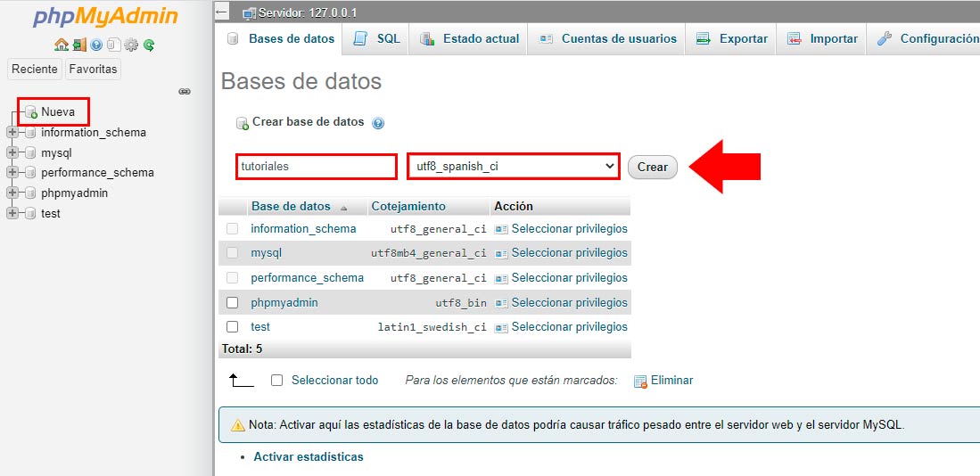Click the Crear button
Screen dimensions: 980x476
pyautogui.click(x=653, y=168)
